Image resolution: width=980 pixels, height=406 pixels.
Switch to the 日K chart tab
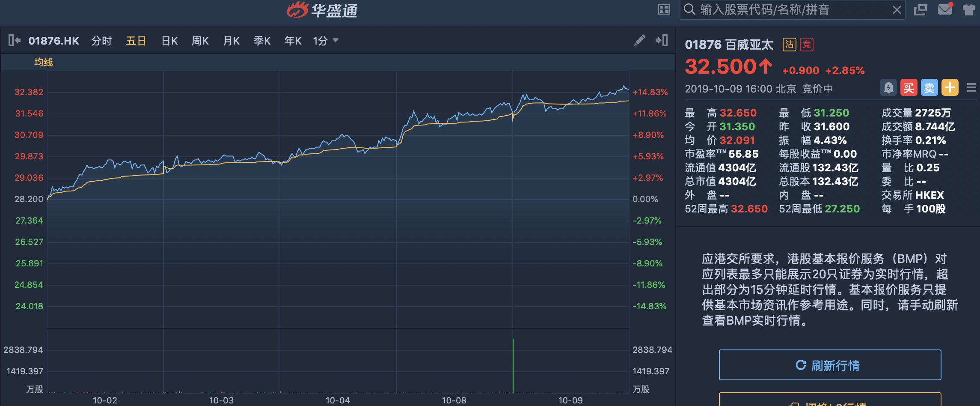click(169, 41)
